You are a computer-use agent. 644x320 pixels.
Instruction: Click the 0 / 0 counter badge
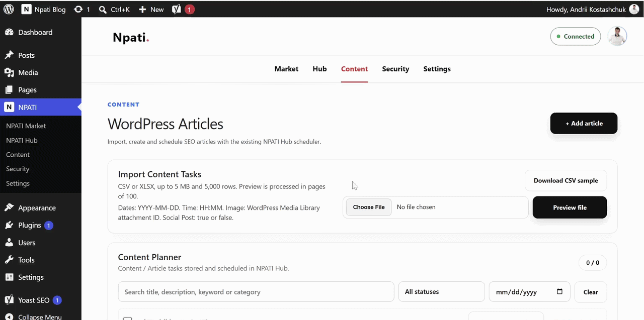click(593, 263)
